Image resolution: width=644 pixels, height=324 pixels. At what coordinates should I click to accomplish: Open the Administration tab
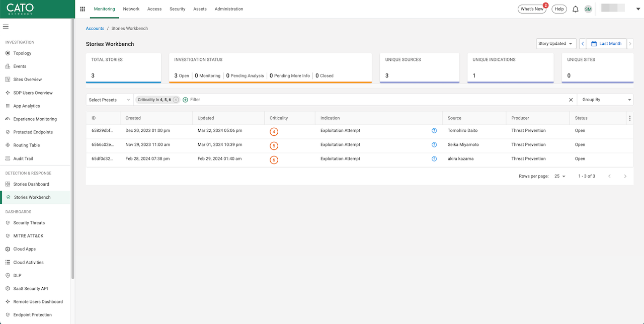[229, 9]
